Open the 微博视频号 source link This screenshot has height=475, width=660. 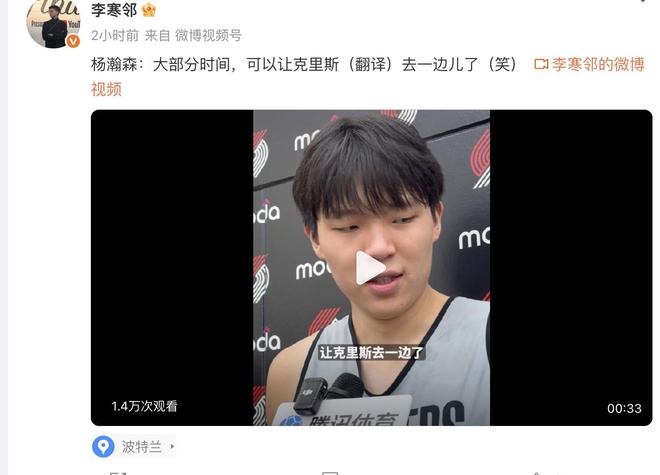coord(208,35)
